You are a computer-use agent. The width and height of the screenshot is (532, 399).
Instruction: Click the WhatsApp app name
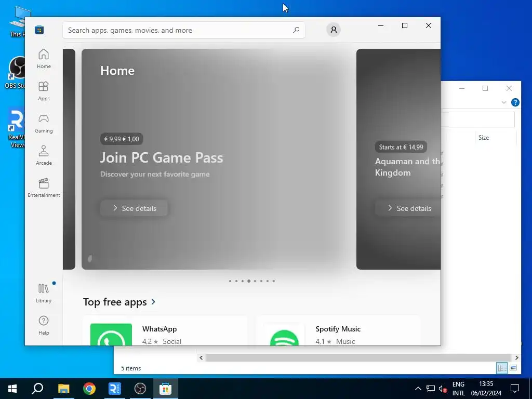tap(159, 329)
